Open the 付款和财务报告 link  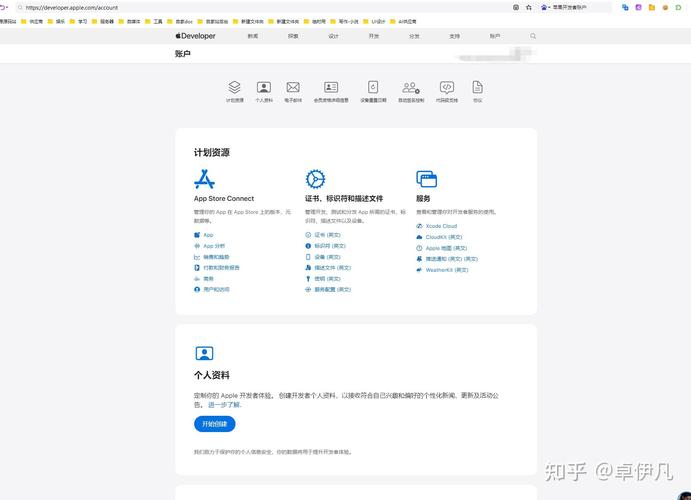pos(221,267)
